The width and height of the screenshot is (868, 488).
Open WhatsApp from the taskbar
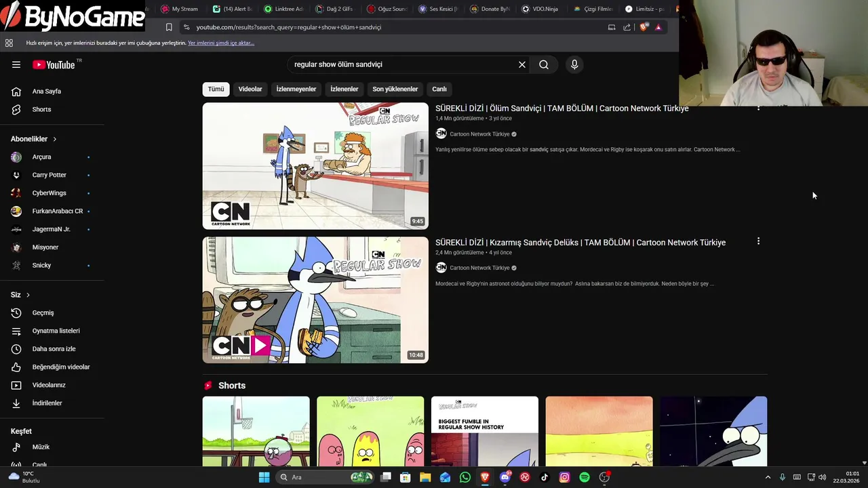(465, 477)
